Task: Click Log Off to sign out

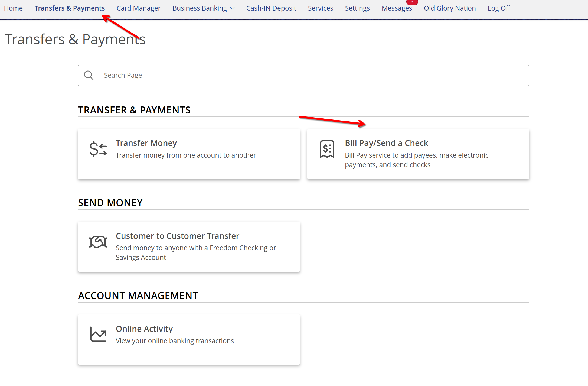Action: (x=499, y=8)
